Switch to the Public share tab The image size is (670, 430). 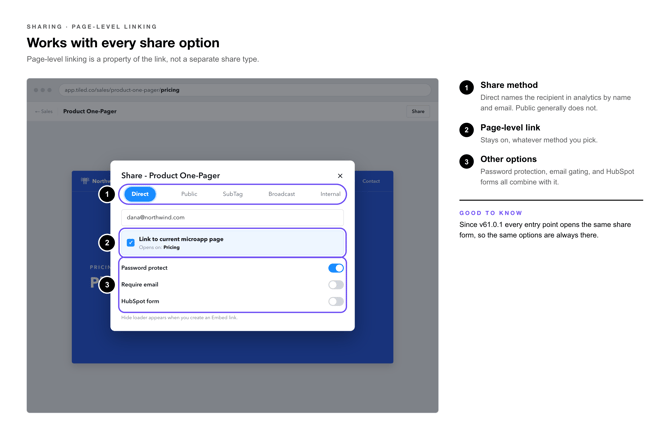189,194
